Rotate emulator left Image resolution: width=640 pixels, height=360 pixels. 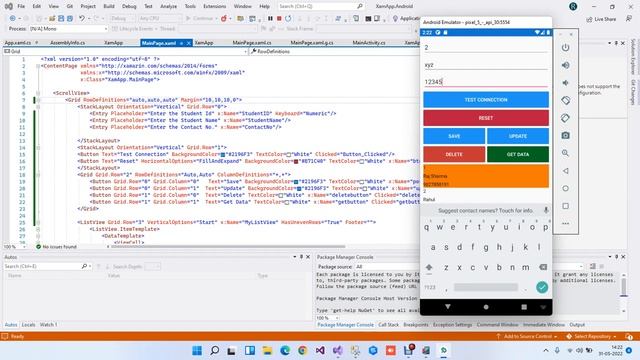(565, 100)
